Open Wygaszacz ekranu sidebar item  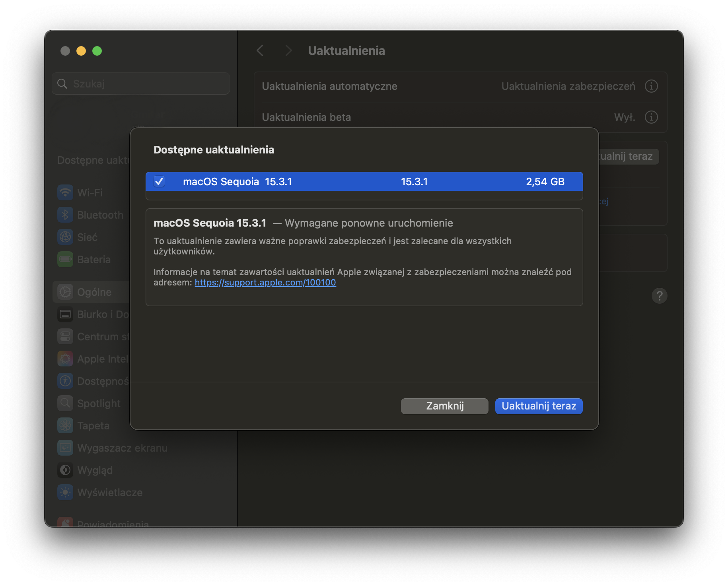pyautogui.click(x=141, y=448)
